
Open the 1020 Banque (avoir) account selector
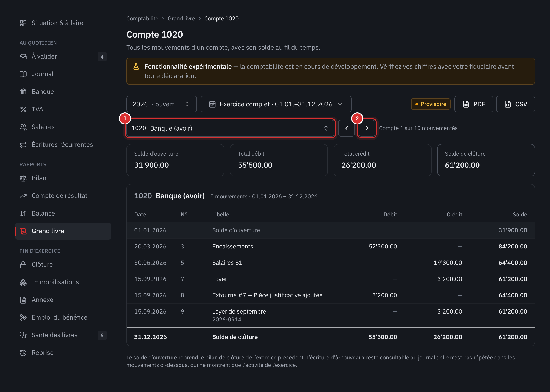tap(230, 128)
